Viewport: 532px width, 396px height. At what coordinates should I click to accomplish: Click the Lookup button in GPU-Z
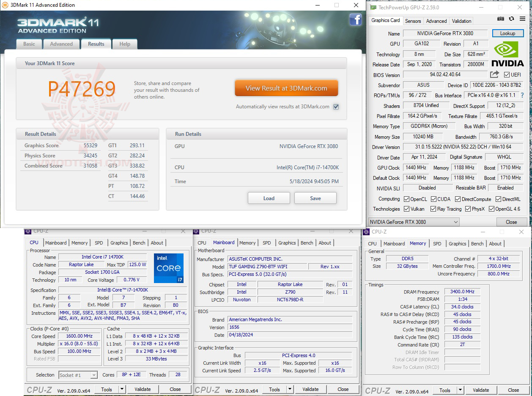click(508, 33)
